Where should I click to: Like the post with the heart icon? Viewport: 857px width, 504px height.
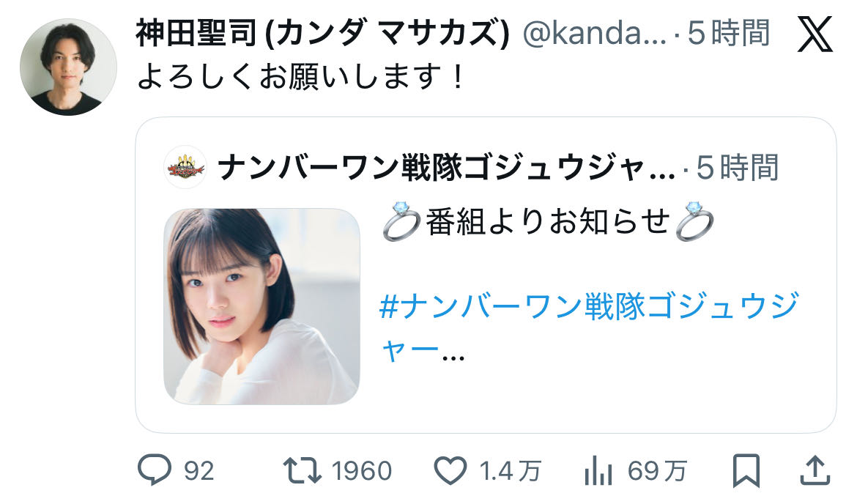[x=450, y=470]
